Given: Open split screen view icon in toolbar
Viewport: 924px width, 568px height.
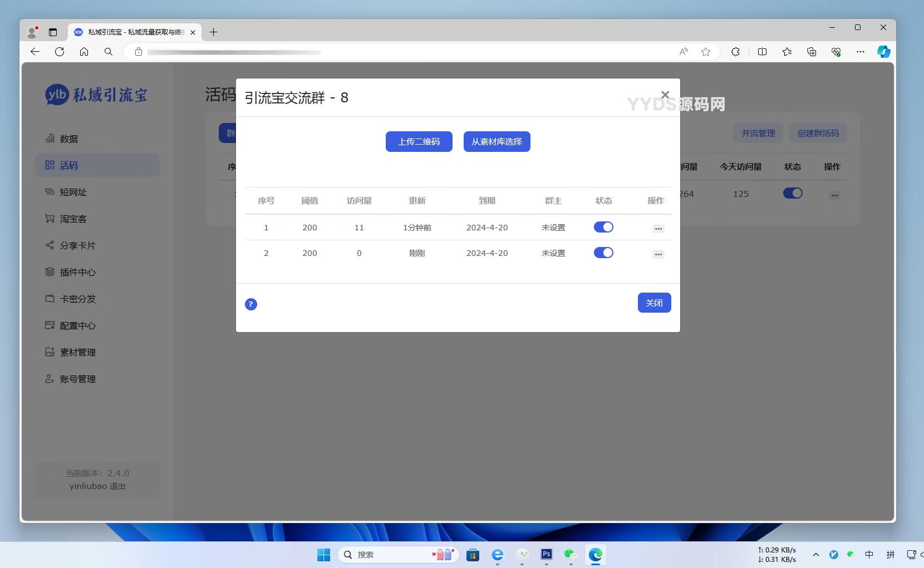Looking at the screenshot, I should coord(762,52).
